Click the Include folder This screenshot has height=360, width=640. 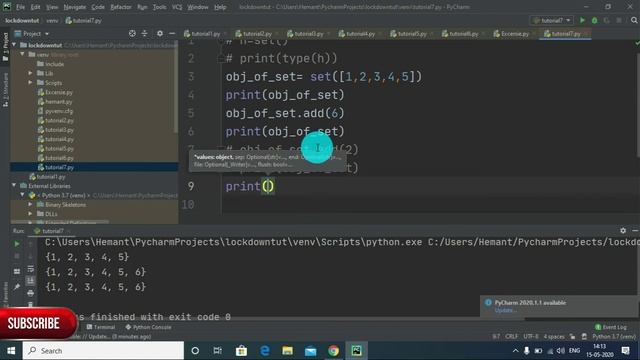(55, 64)
